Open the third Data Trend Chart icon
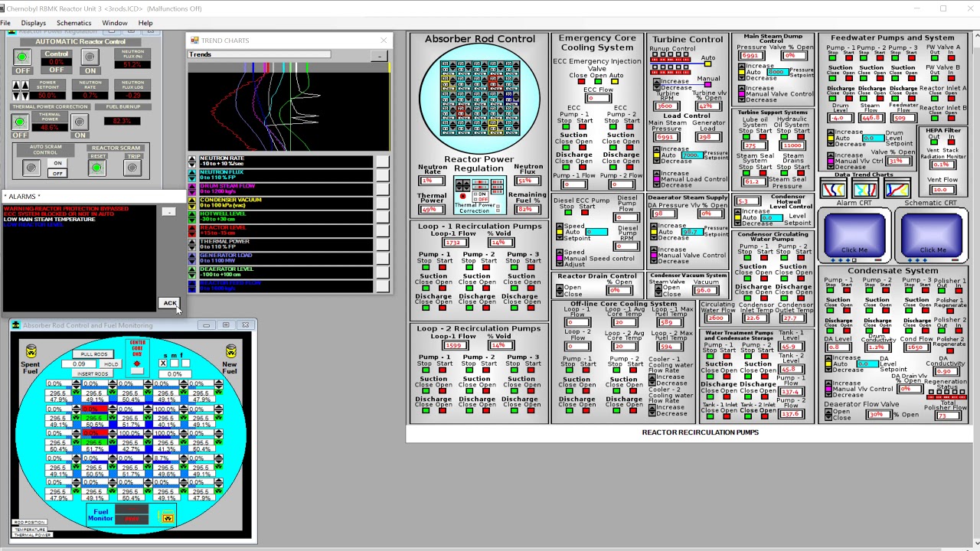This screenshot has height=551, width=980. tap(896, 189)
